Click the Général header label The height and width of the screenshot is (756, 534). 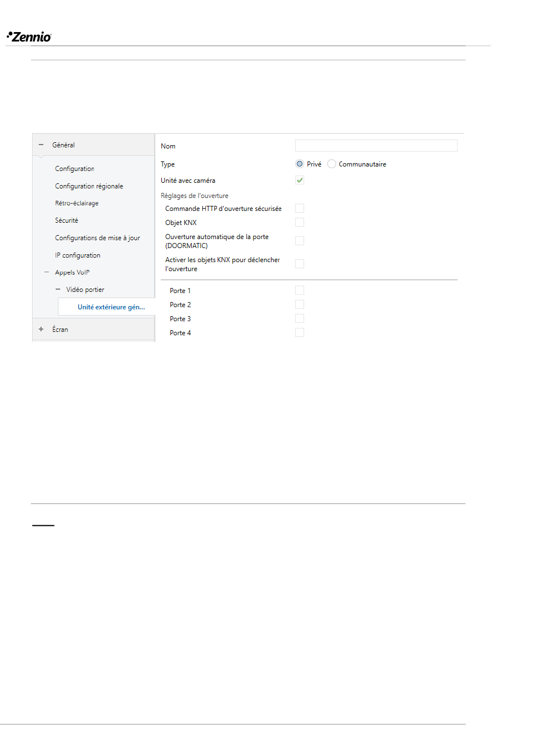64,145
